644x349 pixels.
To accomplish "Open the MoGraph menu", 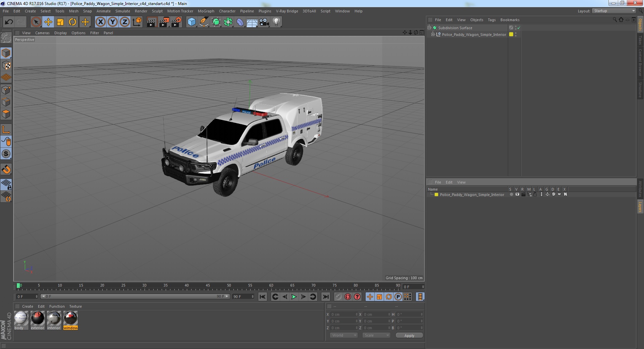I will pos(206,11).
